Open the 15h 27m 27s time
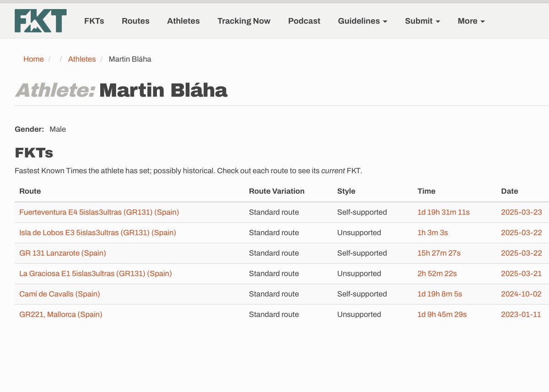This screenshot has height=392, width=549. point(439,253)
